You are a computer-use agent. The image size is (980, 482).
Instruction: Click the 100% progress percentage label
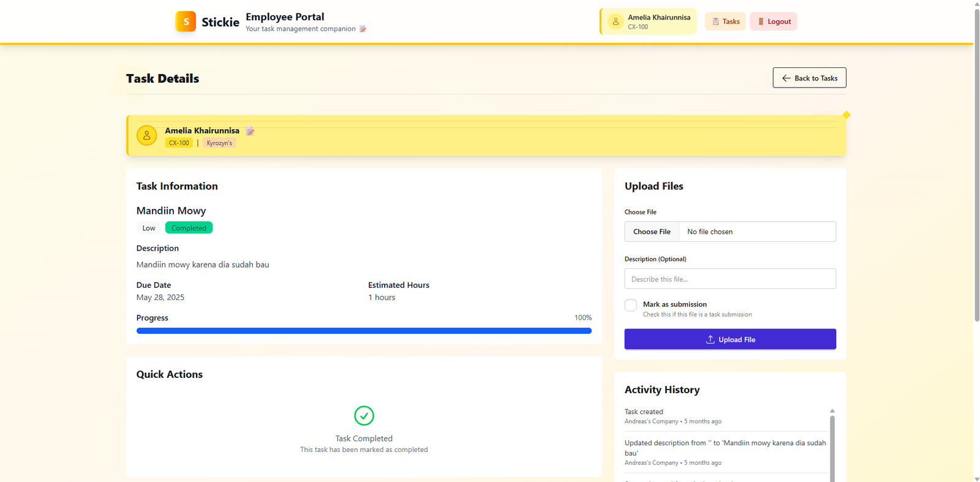(x=583, y=317)
